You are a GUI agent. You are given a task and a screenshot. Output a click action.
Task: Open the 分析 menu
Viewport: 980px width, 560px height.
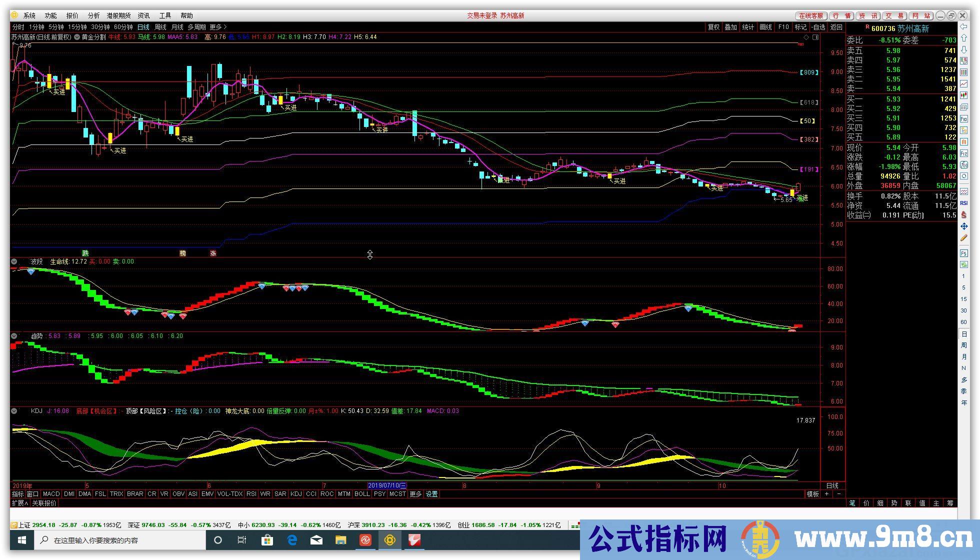pos(93,15)
